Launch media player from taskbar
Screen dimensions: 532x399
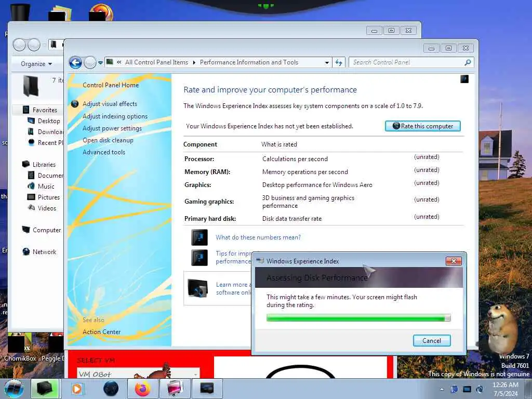pyautogui.click(x=77, y=389)
